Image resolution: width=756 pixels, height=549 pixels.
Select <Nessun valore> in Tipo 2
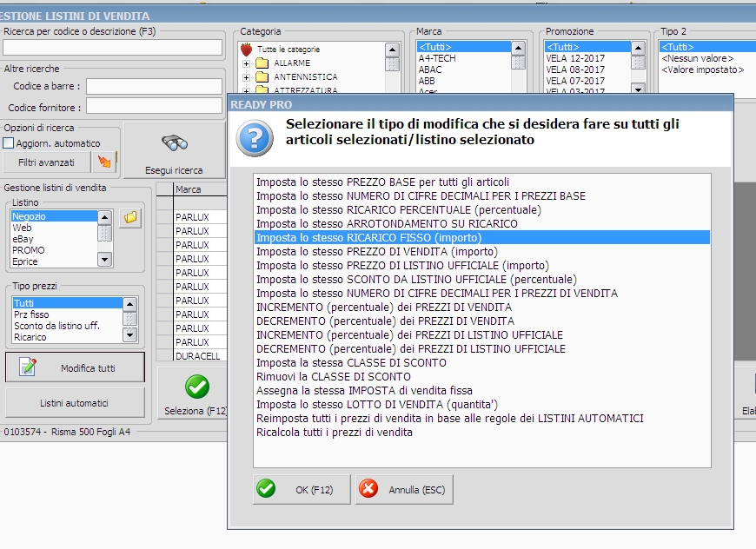[x=707, y=58]
